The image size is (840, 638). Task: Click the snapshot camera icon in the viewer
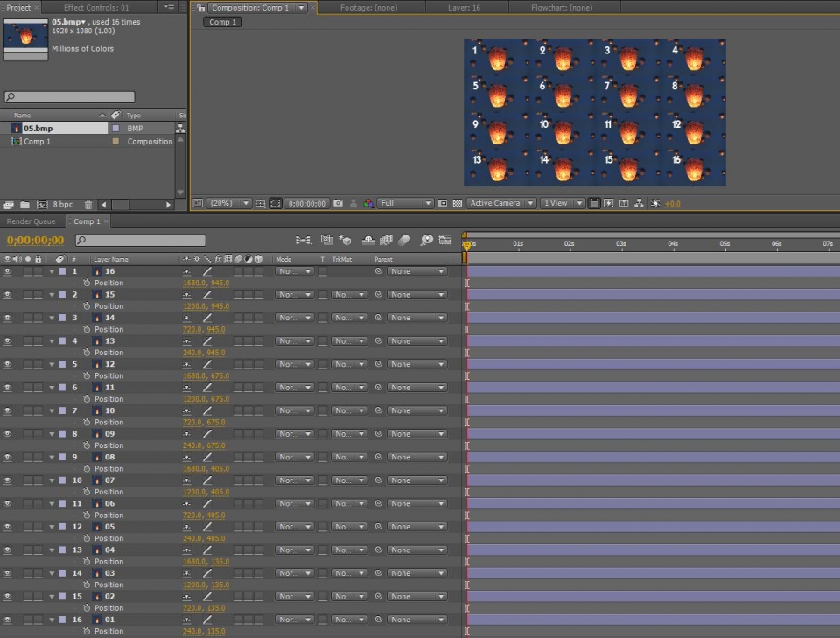339,203
